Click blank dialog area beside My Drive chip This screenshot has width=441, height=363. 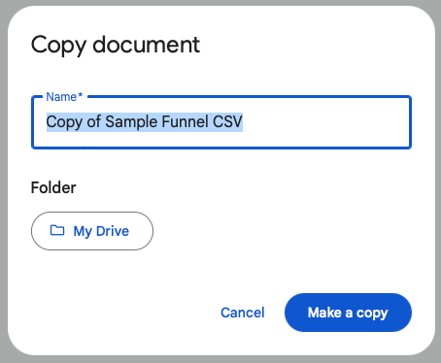pos(283,231)
